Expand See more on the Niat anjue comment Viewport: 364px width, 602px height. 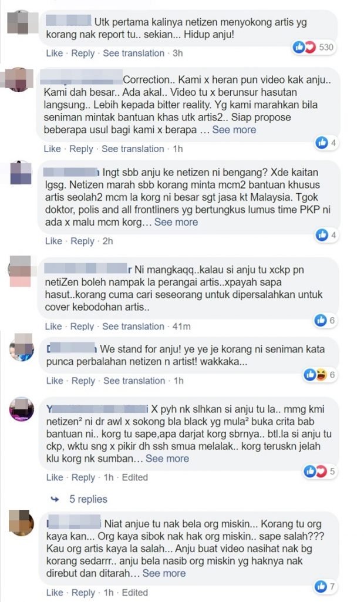coord(164,573)
